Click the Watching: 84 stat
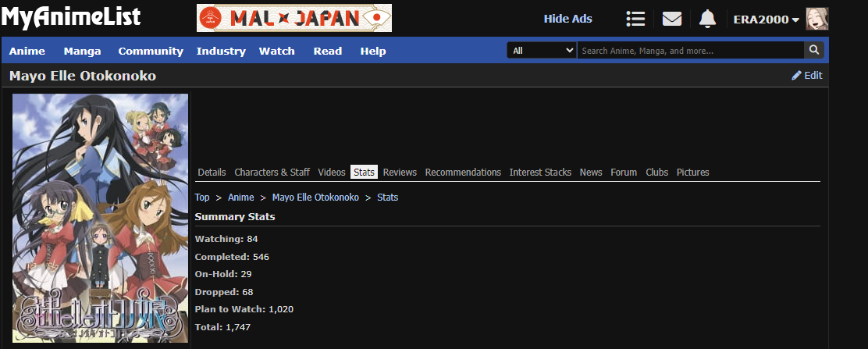 (226, 240)
